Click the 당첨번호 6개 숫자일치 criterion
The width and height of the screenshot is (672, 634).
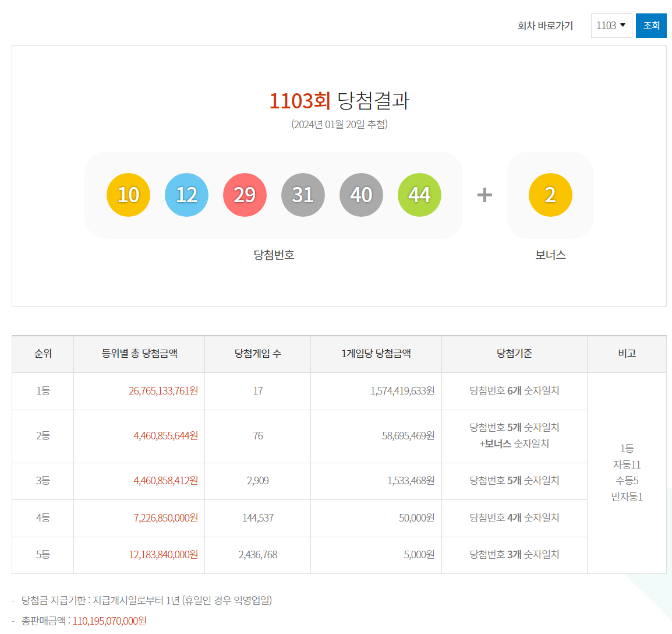coord(514,391)
